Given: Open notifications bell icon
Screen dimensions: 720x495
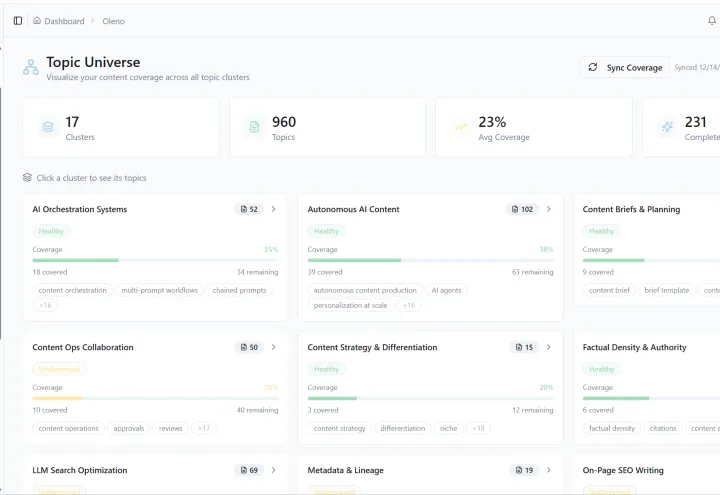Looking at the screenshot, I should (x=712, y=21).
